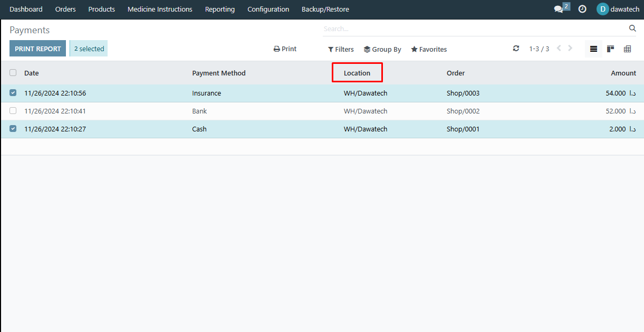Viewport: 644px width, 332px height.
Task: Click the Search input field
Action: [x=475, y=29]
